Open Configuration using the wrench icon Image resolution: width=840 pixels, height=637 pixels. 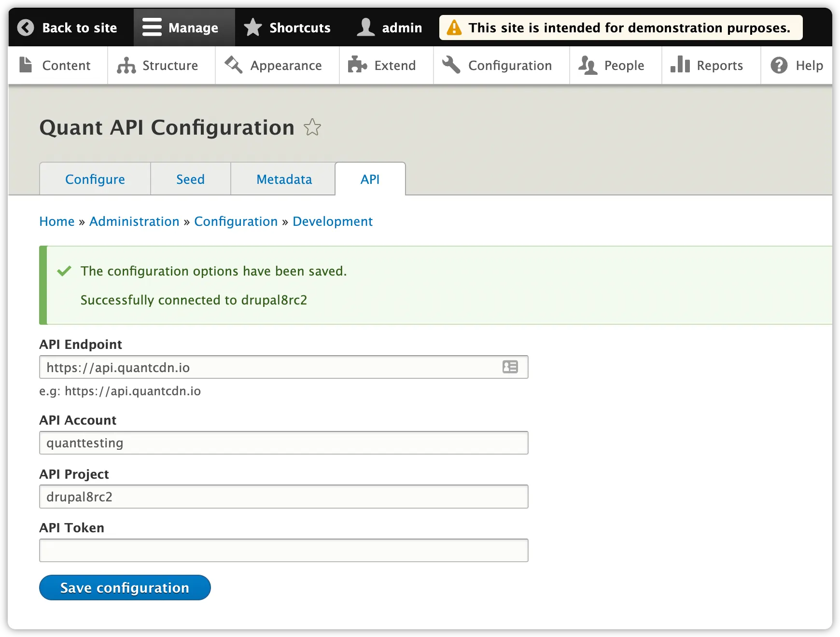click(x=451, y=64)
